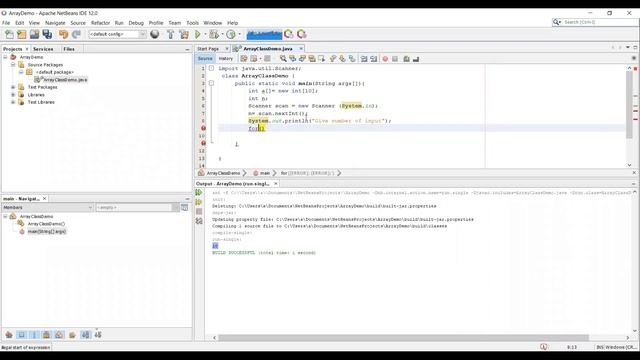Expand the Test Packages node

(13, 87)
